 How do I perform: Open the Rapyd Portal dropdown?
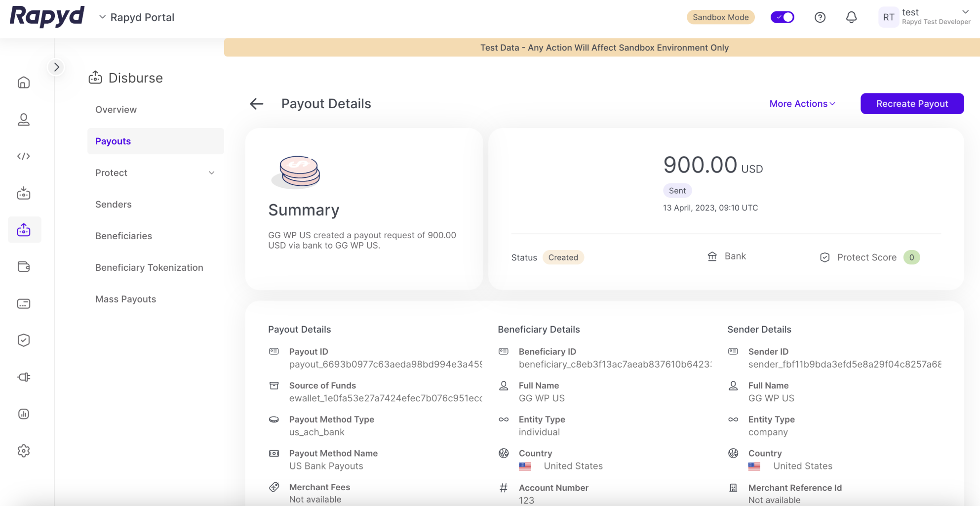point(137,17)
